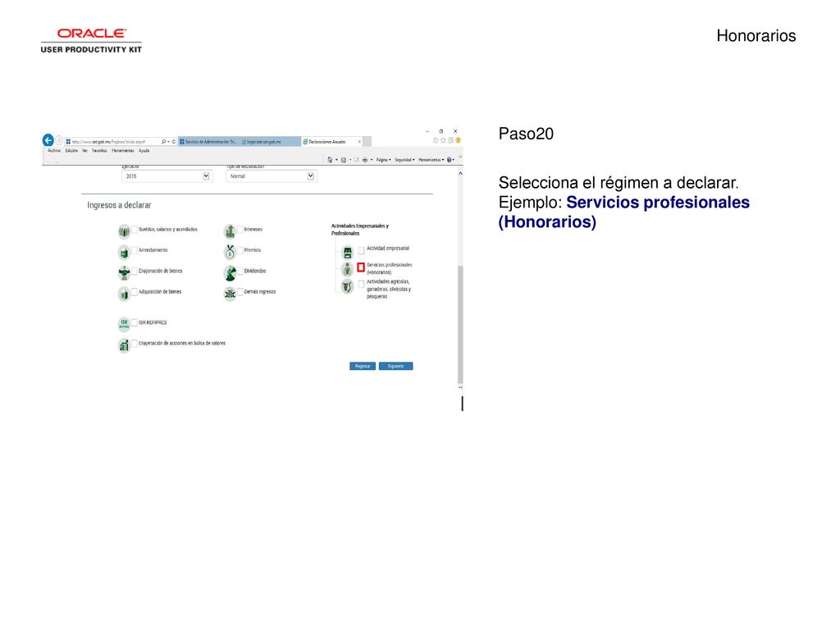The height and width of the screenshot is (630, 840).
Task: Click the blue help icon in command bar
Action: click(449, 160)
